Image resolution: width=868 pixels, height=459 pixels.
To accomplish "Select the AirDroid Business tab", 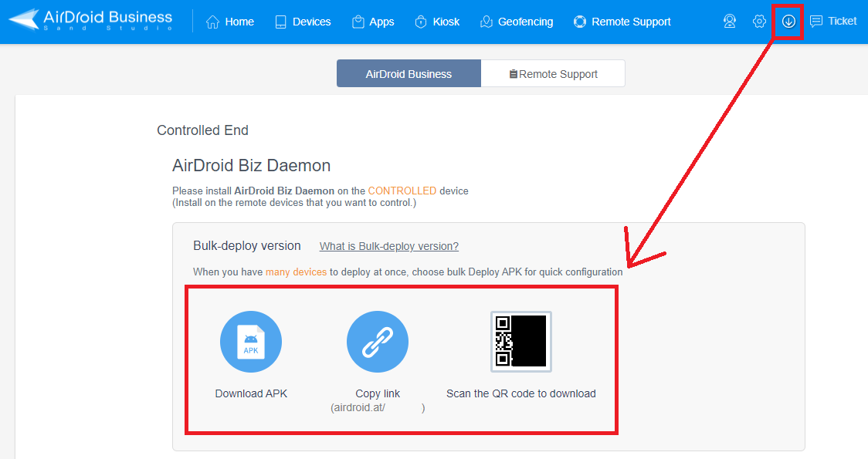I will tap(409, 73).
